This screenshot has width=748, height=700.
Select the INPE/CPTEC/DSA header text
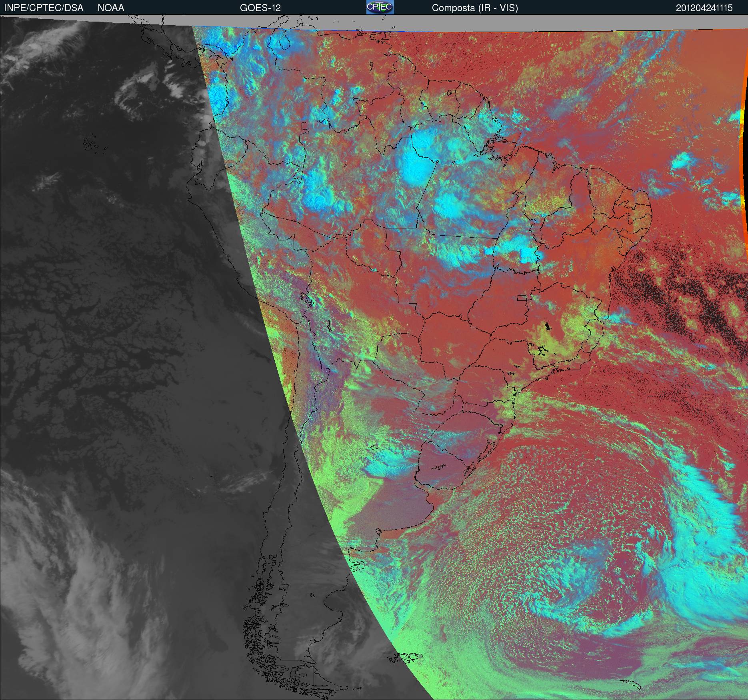(44, 8)
